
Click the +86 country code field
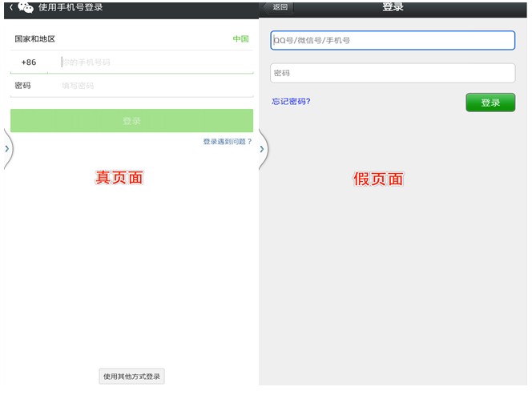[29, 62]
